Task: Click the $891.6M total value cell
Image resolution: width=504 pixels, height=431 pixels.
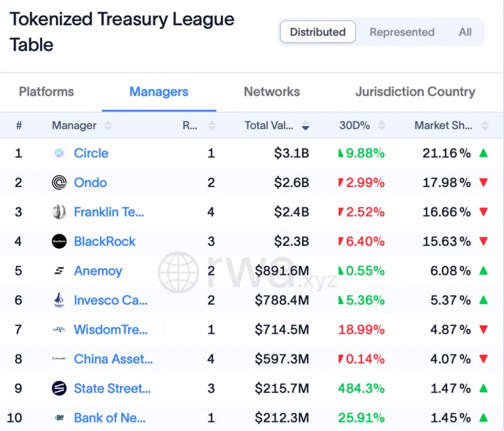Action: [282, 271]
